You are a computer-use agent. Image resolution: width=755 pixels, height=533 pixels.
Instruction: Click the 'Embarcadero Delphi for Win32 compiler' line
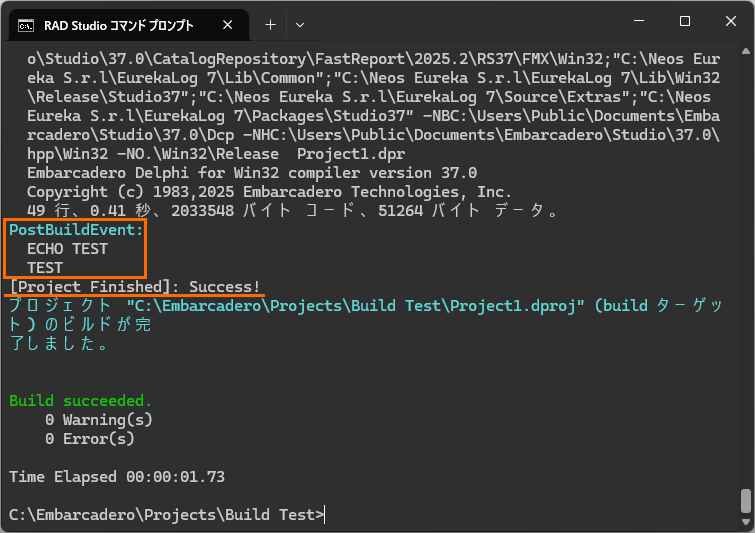click(x=252, y=173)
